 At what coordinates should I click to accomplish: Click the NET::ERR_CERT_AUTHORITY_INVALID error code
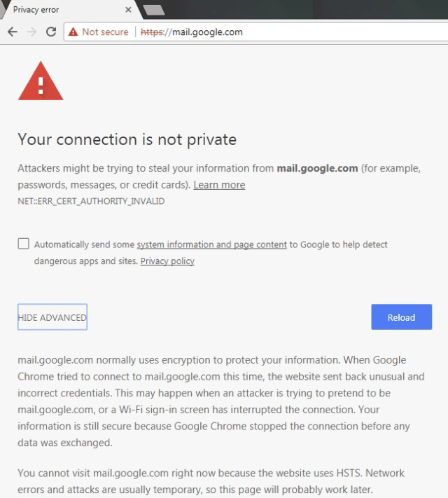click(x=91, y=201)
